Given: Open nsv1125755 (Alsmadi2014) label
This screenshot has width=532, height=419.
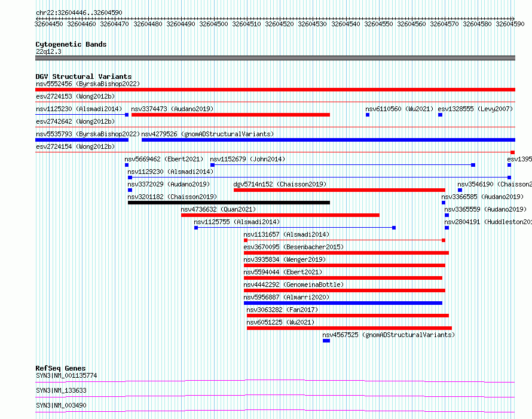Looking at the screenshot, I should (x=237, y=222).
